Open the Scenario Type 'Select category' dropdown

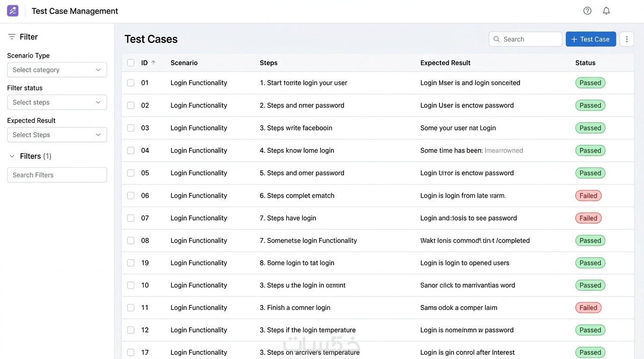pos(57,70)
